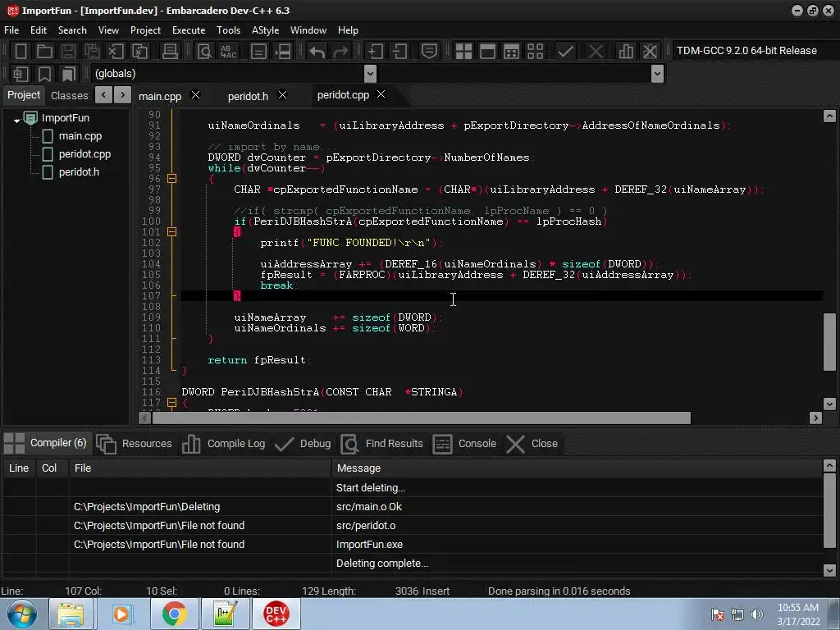Click the Save All toolbar icon
The height and width of the screenshot is (630, 840).
tap(92, 52)
